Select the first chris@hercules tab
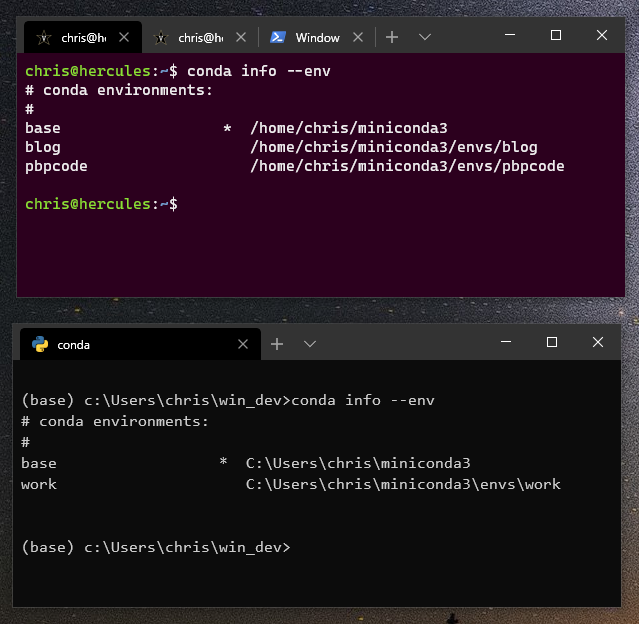This screenshot has height=624, width=639. coord(83,37)
